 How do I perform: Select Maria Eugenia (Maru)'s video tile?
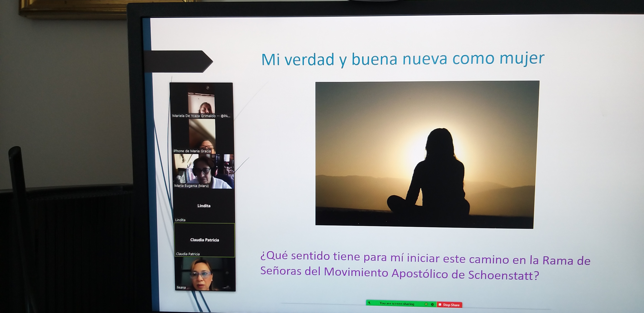pos(204,171)
